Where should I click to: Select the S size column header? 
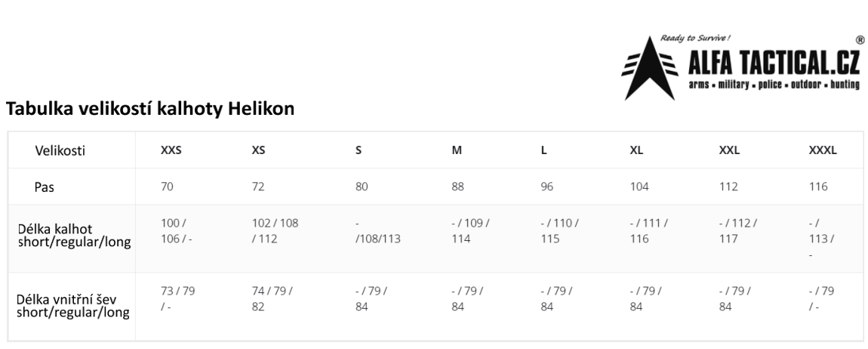pyautogui.click(x=359, y=150)
